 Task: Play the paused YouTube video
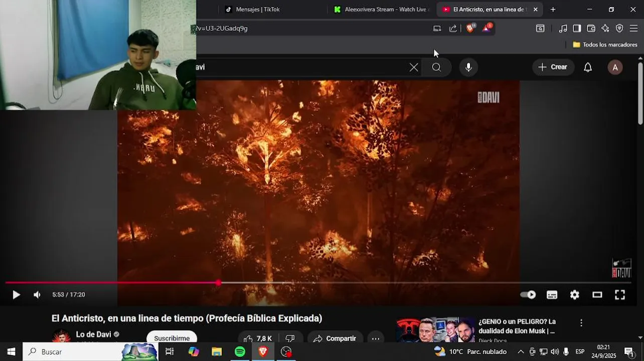(x=16, y=295)
